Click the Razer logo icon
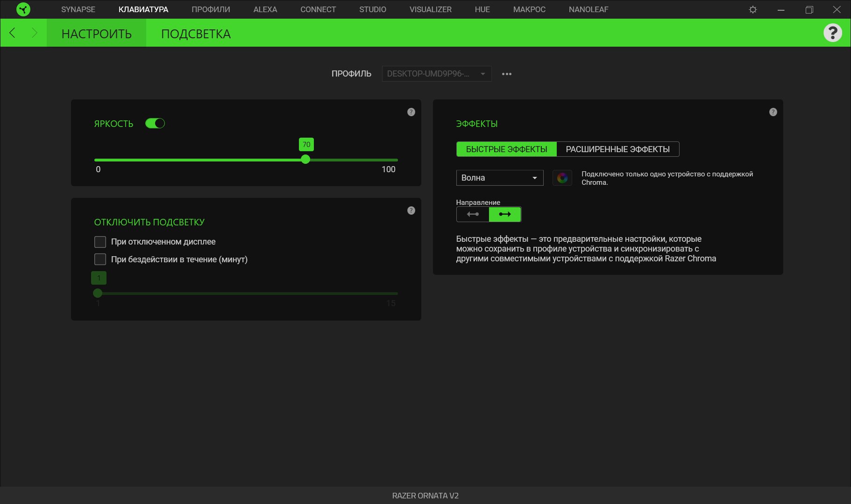The image size is (851, 504). pyautogui.click(x=23, y=9)
